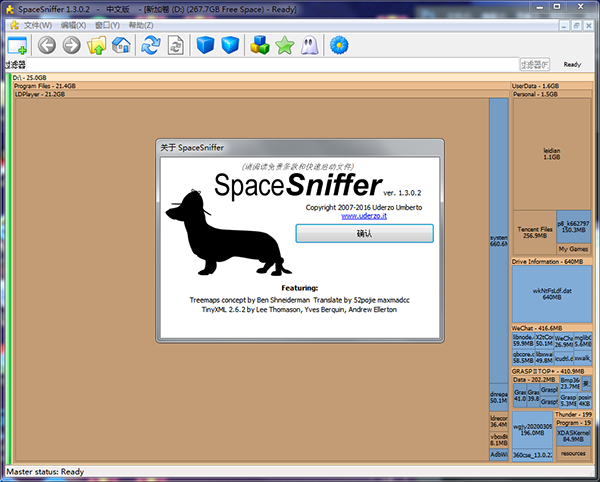Image resolution: width=600 pixels, height=482 pixels.
Task: Select the qbcore 58.5MB block
Action: (x=523, y=357)
